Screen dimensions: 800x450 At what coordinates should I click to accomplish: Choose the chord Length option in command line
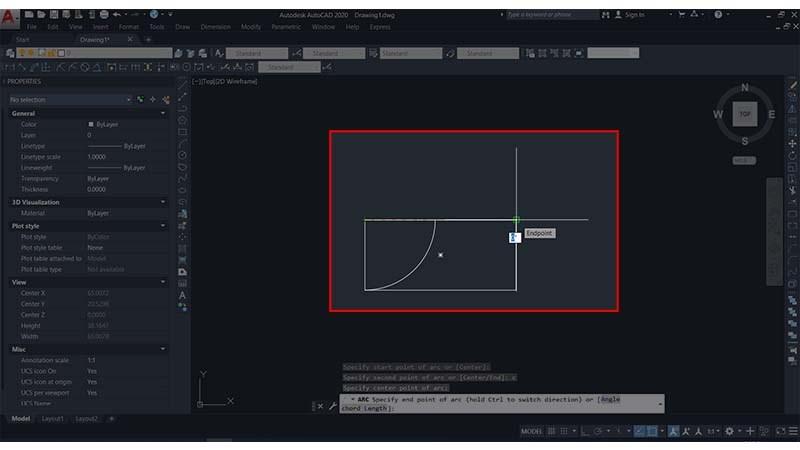(365, 408)
